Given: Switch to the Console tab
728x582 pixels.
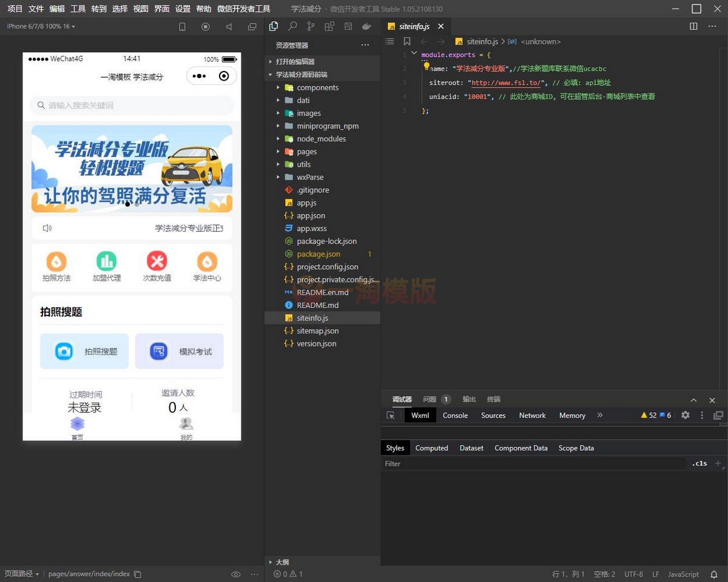Looking at the screenshot, I should click(455, 415).
